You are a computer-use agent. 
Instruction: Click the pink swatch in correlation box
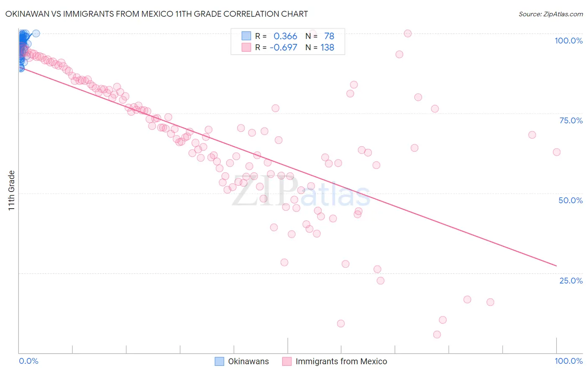point(246,47)
